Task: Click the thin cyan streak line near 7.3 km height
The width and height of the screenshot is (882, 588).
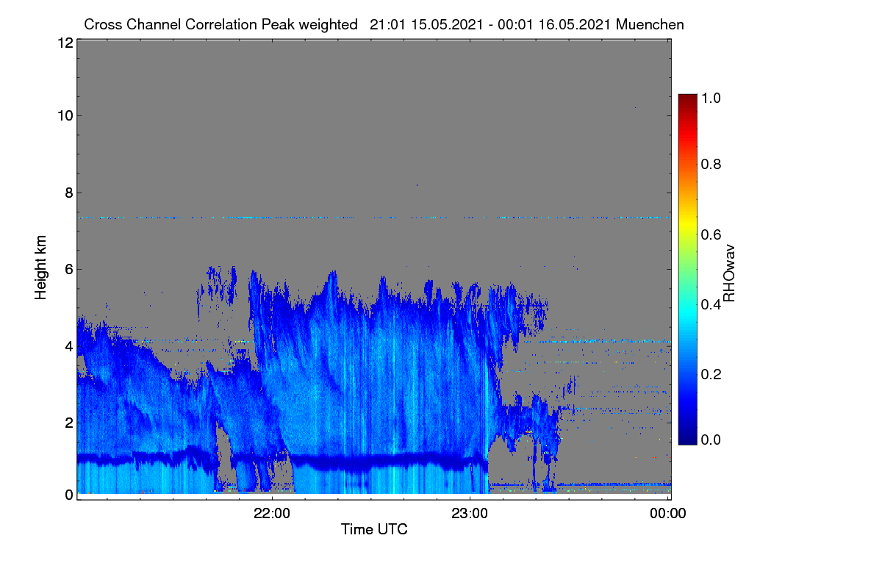Action: tap(373, 218)
